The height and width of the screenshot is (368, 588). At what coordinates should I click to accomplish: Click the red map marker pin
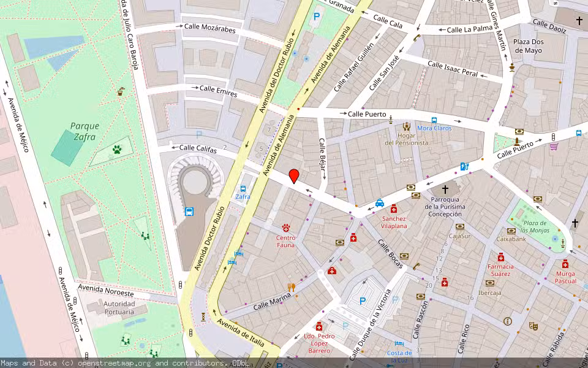click(x=295, y=177)
